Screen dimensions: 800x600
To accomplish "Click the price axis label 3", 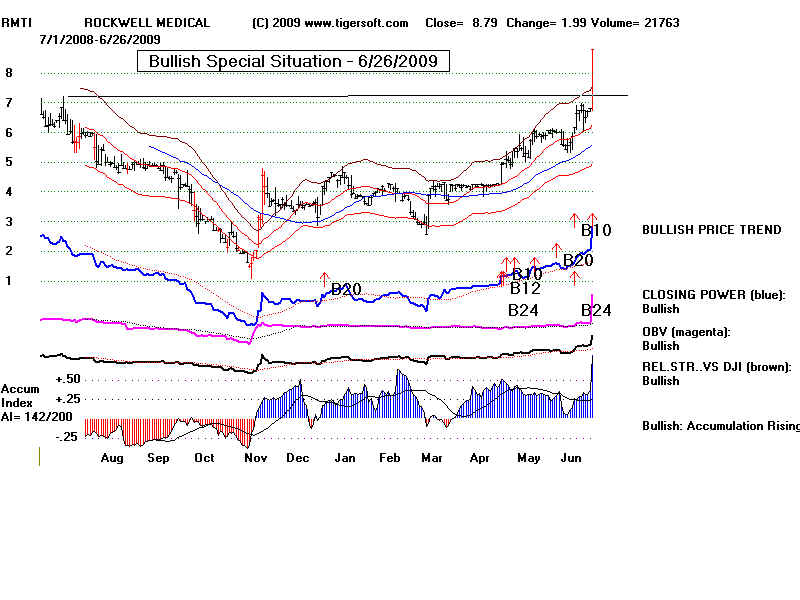I will click(x=9, y=222).
